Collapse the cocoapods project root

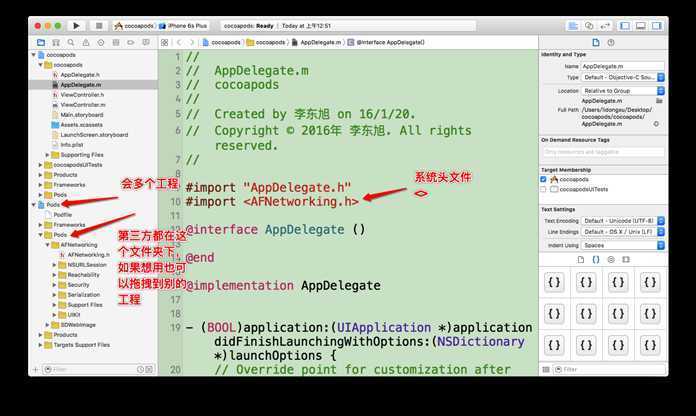click(33, 55)
